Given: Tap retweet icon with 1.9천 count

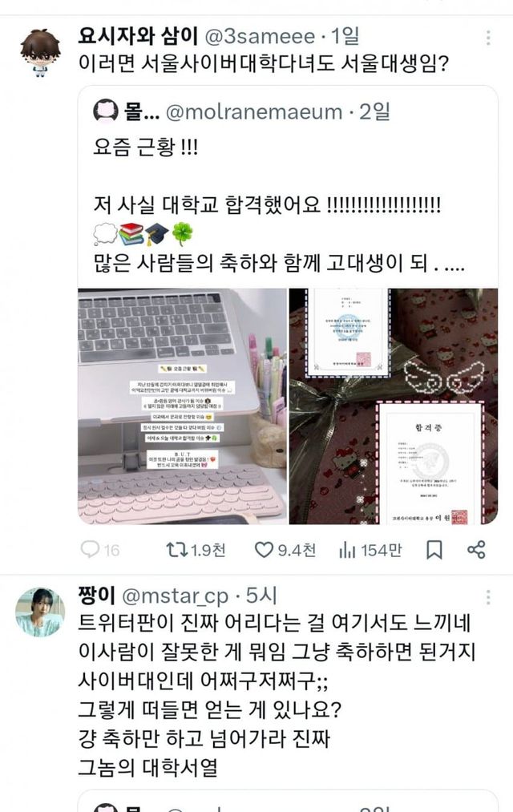Looking at the screenshot, I should point(176,549).
